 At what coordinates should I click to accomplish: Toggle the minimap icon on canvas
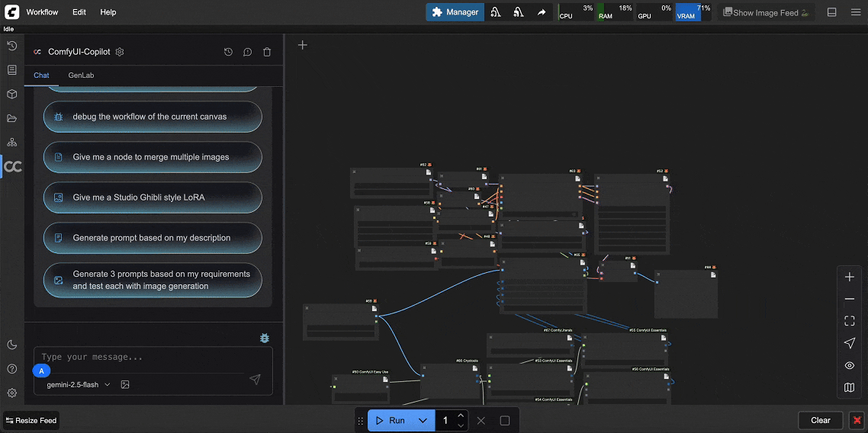(x=849, y=388)
